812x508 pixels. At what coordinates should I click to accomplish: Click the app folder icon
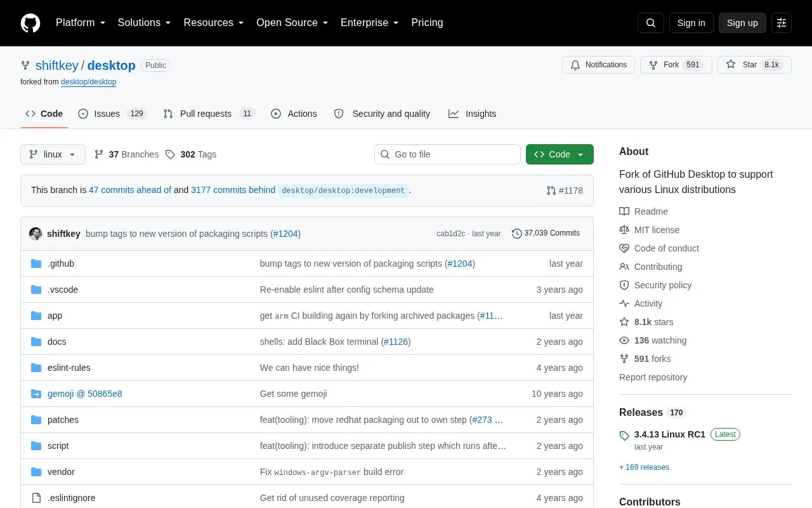36,316
